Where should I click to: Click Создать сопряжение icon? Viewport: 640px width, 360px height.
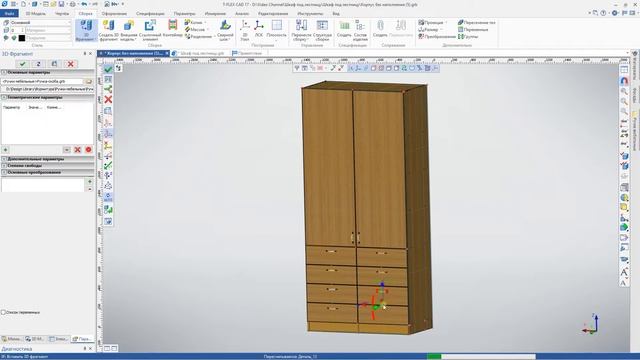[x=380, y=30]
